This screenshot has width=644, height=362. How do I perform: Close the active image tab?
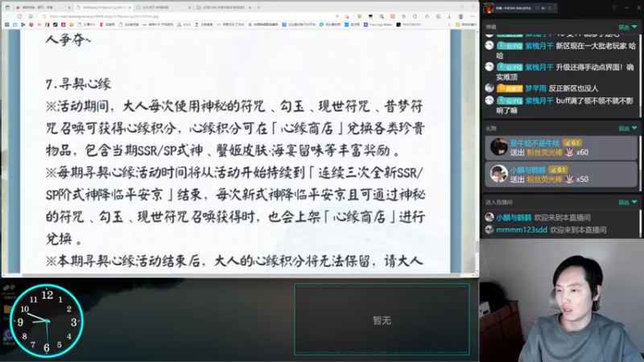[x=130, y=7]
